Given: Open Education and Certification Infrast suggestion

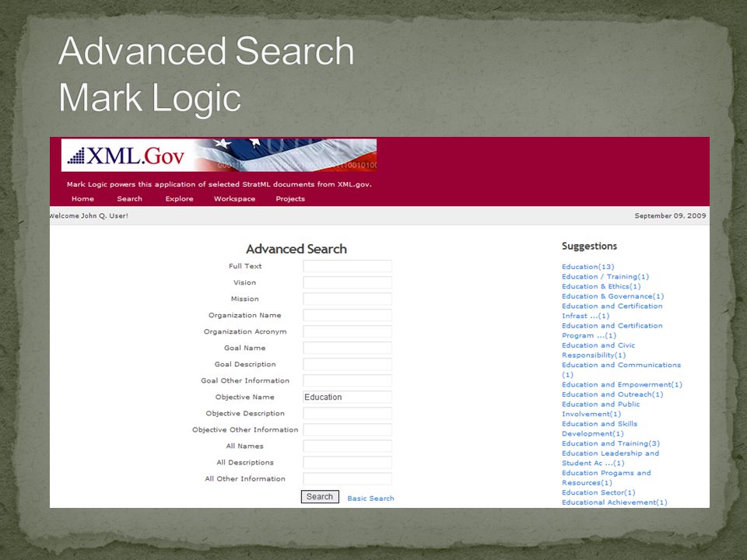Looking at the screenshot, I should 612,311.
